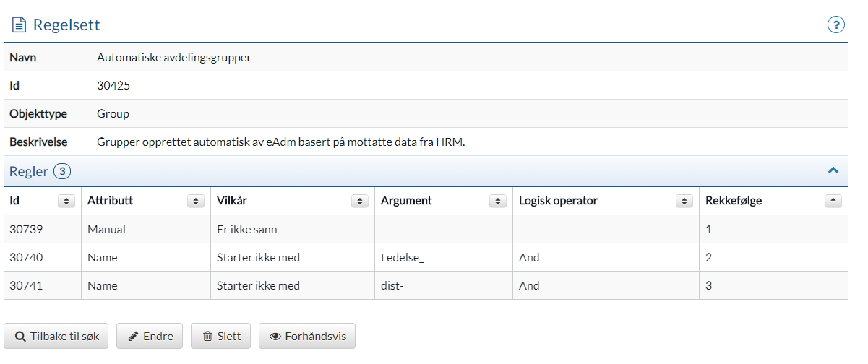
Task: Open the help question mark icon
Action: [835, 25]
